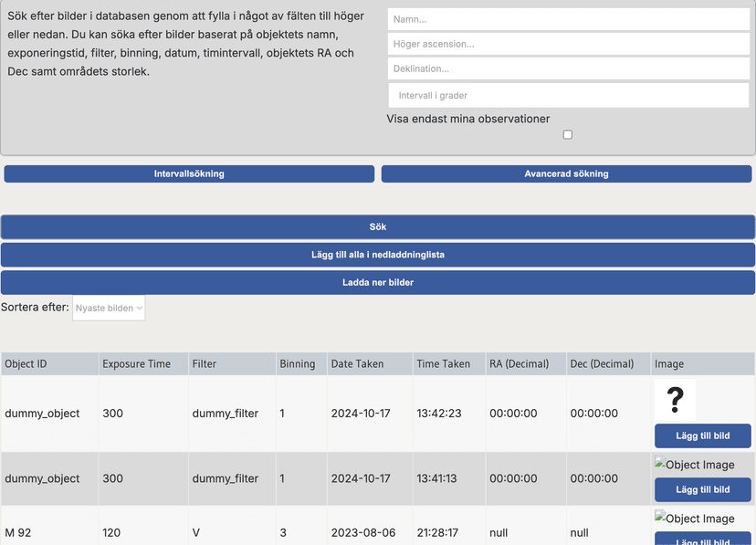
Task: Select the Deklination input field
Action: tap(568, 68)
